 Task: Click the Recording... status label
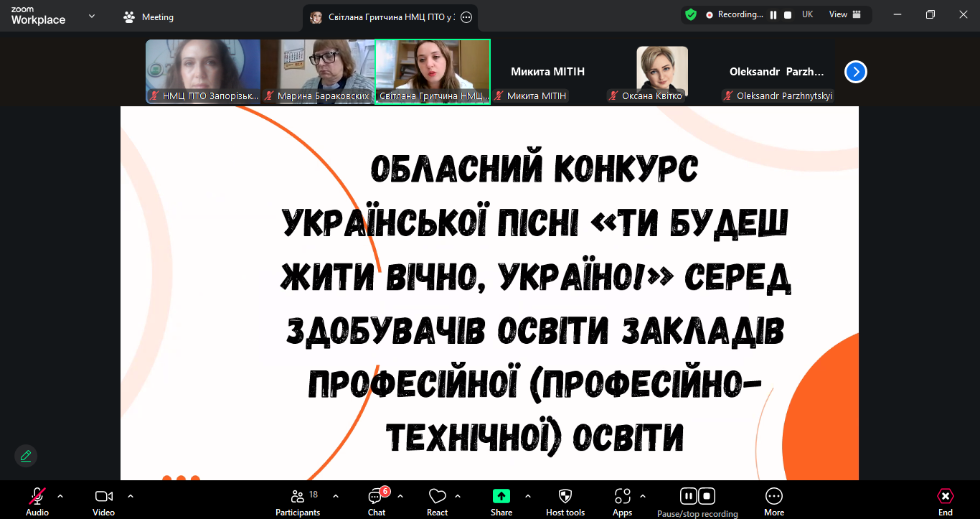[x=740, y=14]
